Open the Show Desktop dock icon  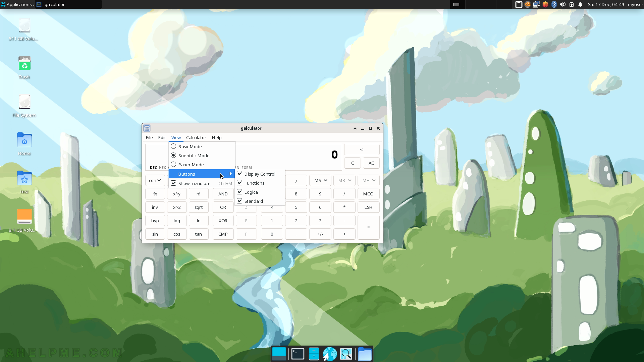[x=279, y=354]
